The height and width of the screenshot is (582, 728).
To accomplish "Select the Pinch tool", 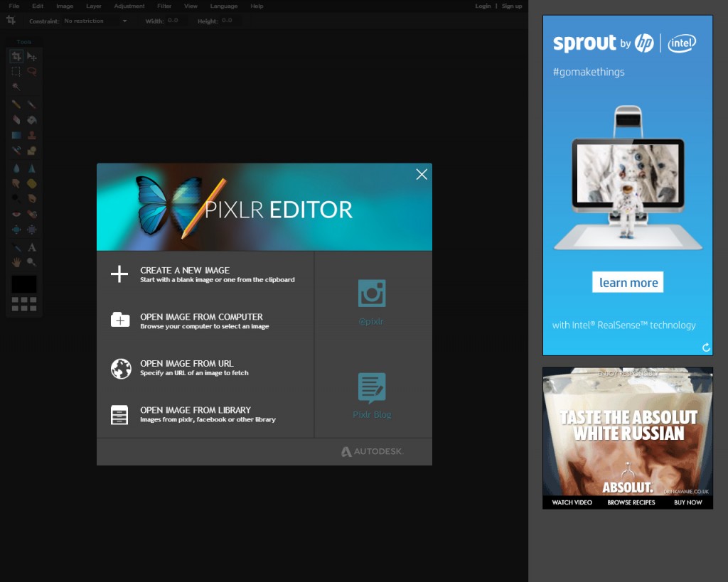I will click(x=31, y=230).
